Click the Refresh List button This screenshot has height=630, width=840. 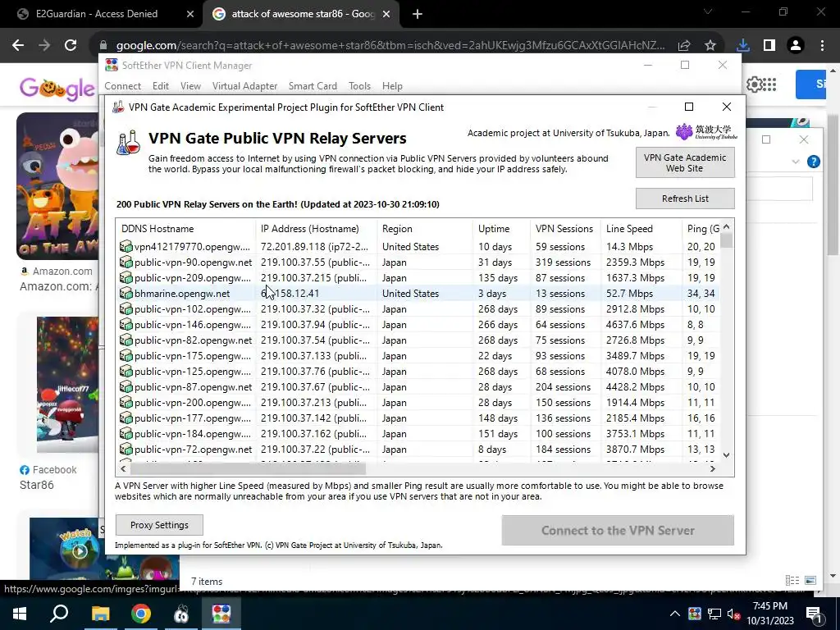[685, 199]
